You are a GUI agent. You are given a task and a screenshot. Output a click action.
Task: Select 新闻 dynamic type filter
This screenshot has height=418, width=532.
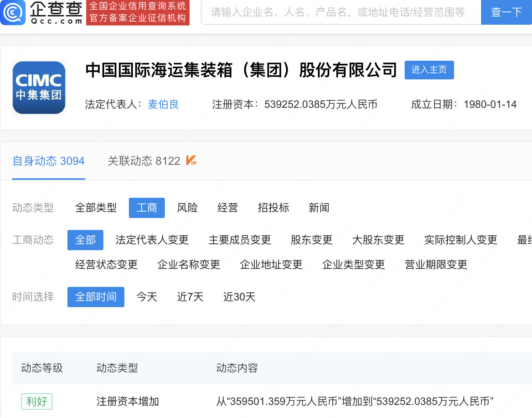click(x=319, y=208)
